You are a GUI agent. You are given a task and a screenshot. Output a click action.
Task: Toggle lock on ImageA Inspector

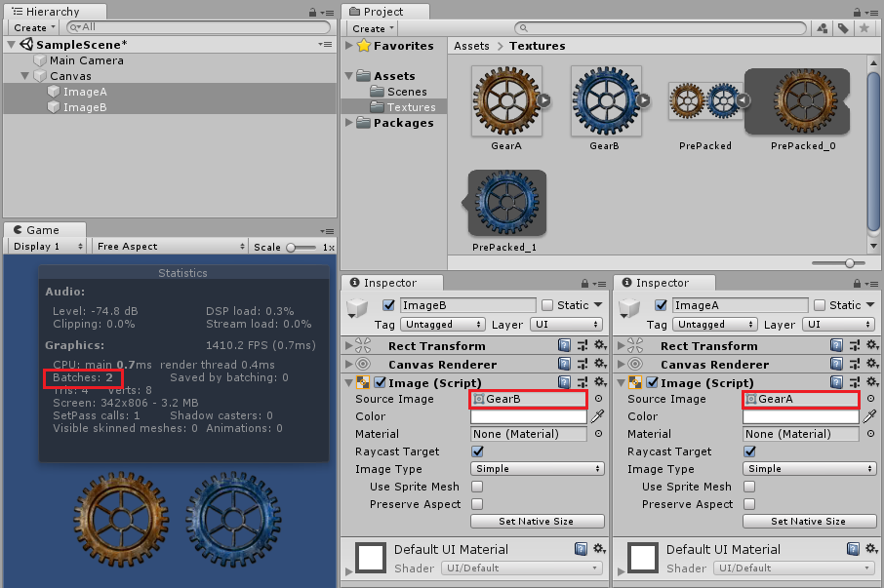tap(857, 284)
